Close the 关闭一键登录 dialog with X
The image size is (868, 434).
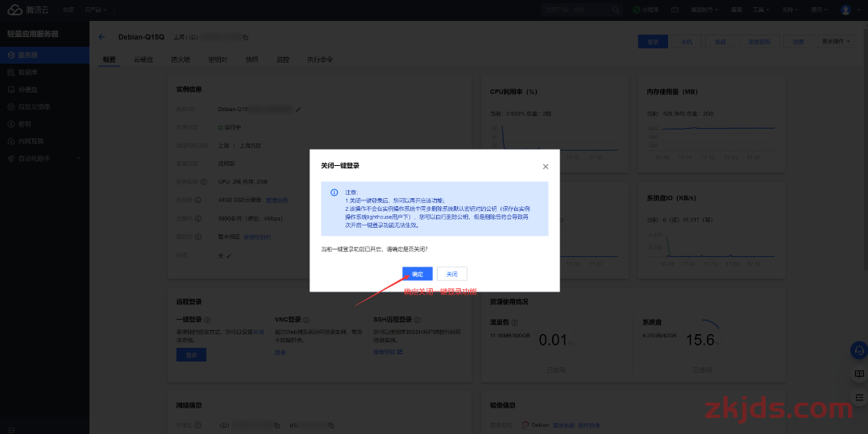546,167
